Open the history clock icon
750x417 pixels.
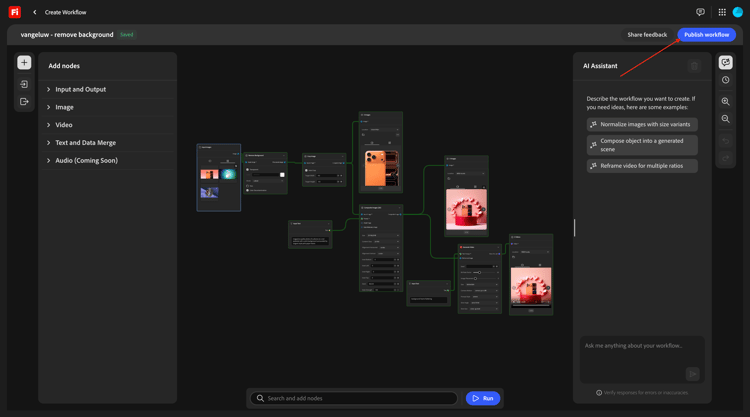click(726, 80)
